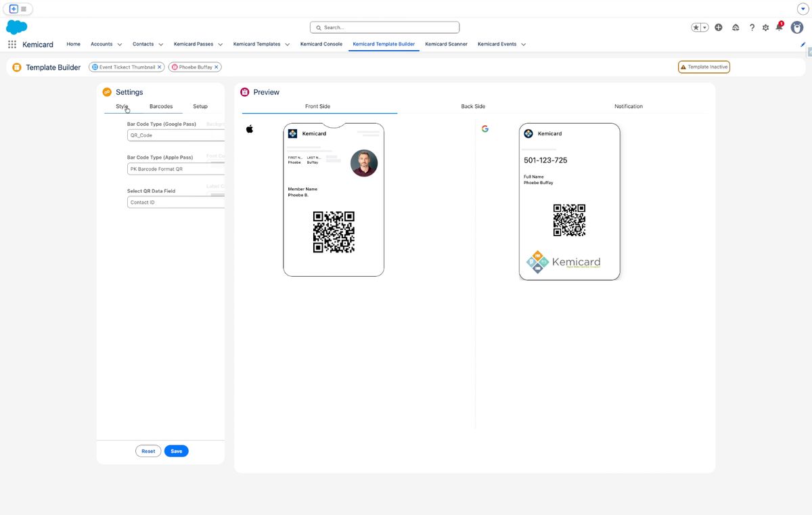Expand the Accounts tab chevron
This screenshot has height=515, width=812.
coord(120,45)
